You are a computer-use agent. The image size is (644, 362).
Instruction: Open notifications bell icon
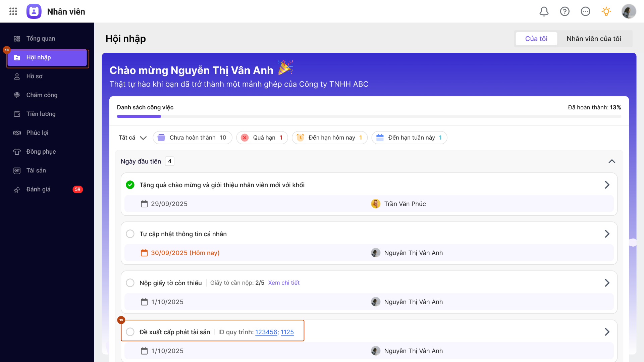[544, 11]
